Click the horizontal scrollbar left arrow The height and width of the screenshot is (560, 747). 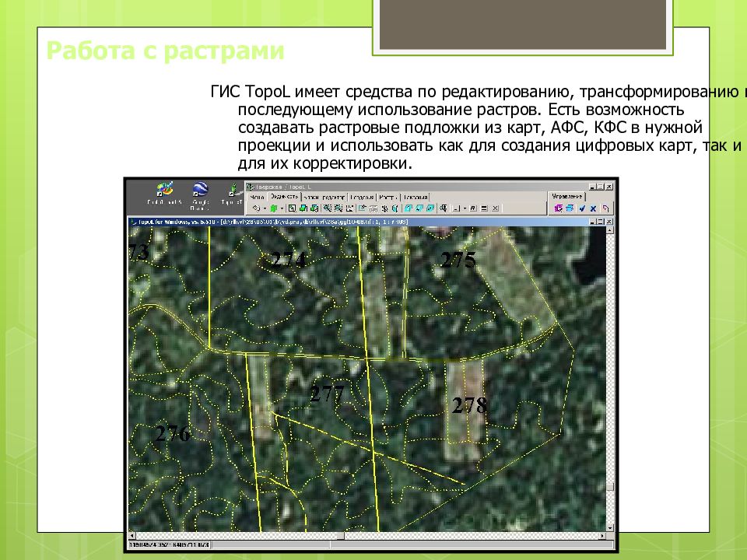pyautogui.click(x=132, y=536)
